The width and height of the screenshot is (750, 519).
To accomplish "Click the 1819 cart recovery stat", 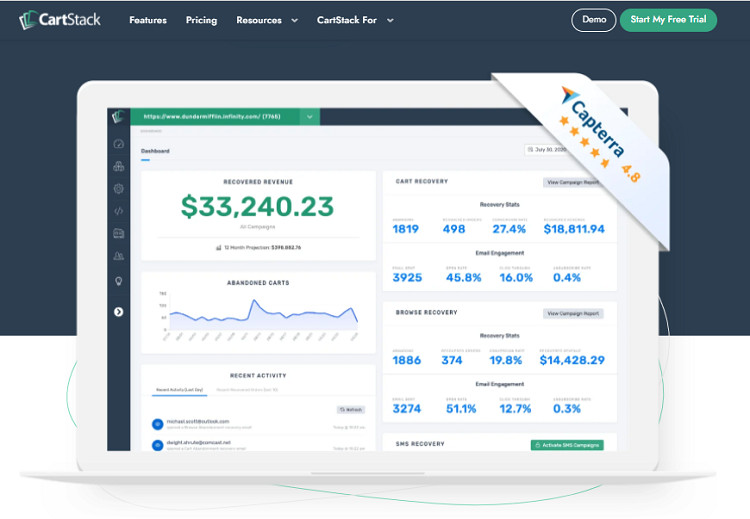I will coord(406,229).
